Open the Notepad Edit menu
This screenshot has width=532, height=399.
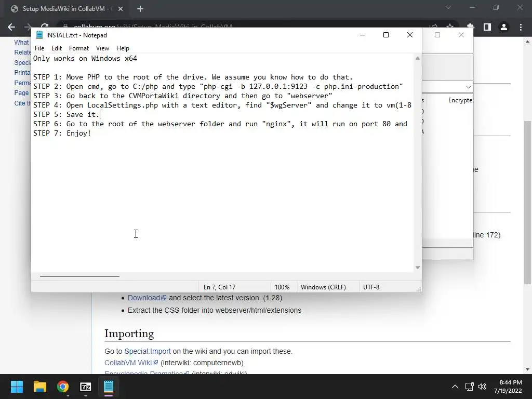[x=56, y=48]
